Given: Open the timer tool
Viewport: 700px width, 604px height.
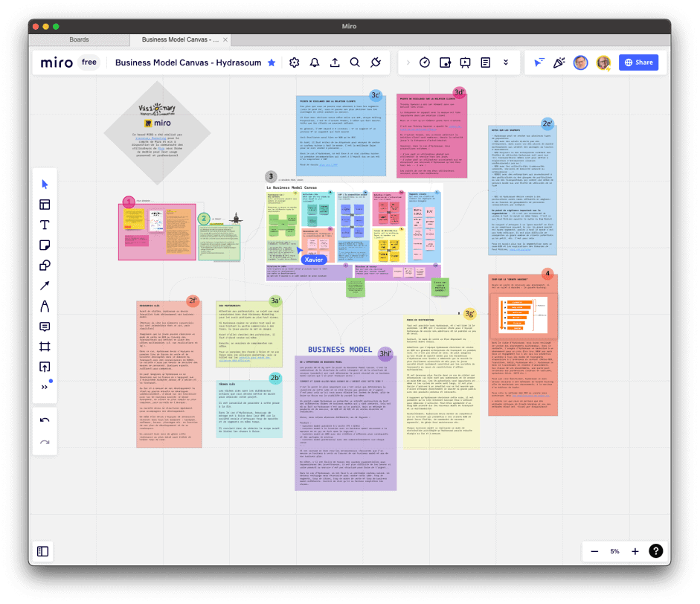Looking at the screenshot, I should coord(425,62).
